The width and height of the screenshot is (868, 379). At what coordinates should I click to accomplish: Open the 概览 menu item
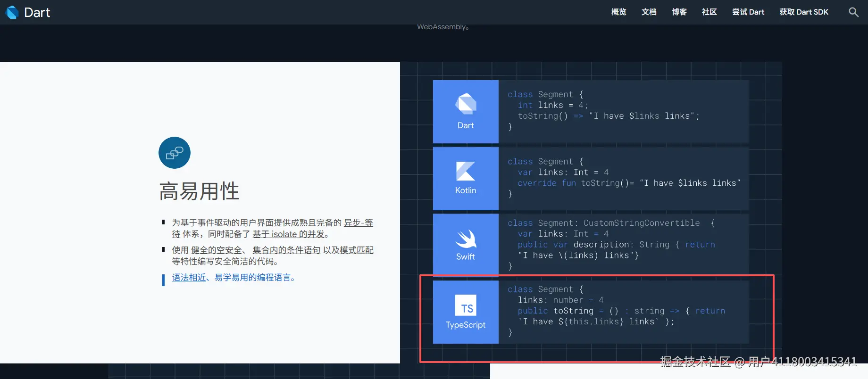(x=619, y=12)
